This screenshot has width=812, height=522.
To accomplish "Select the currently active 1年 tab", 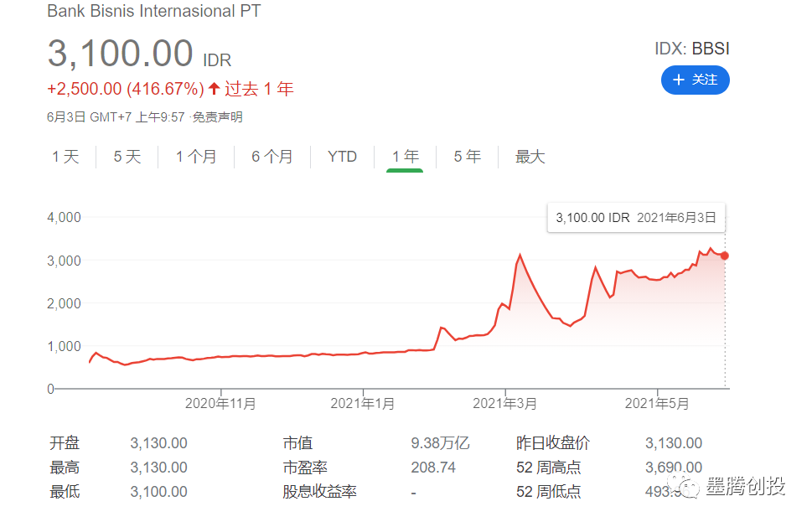I will 405,156.
